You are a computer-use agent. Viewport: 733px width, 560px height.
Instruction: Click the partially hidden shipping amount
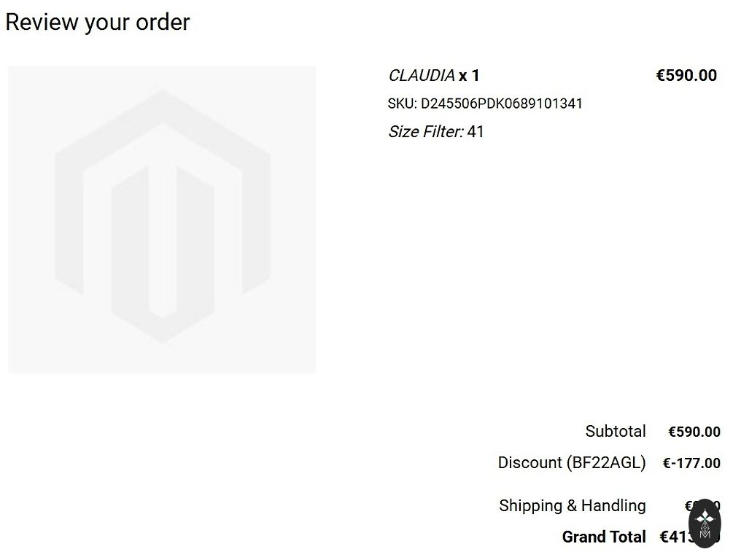click(688, 506)
